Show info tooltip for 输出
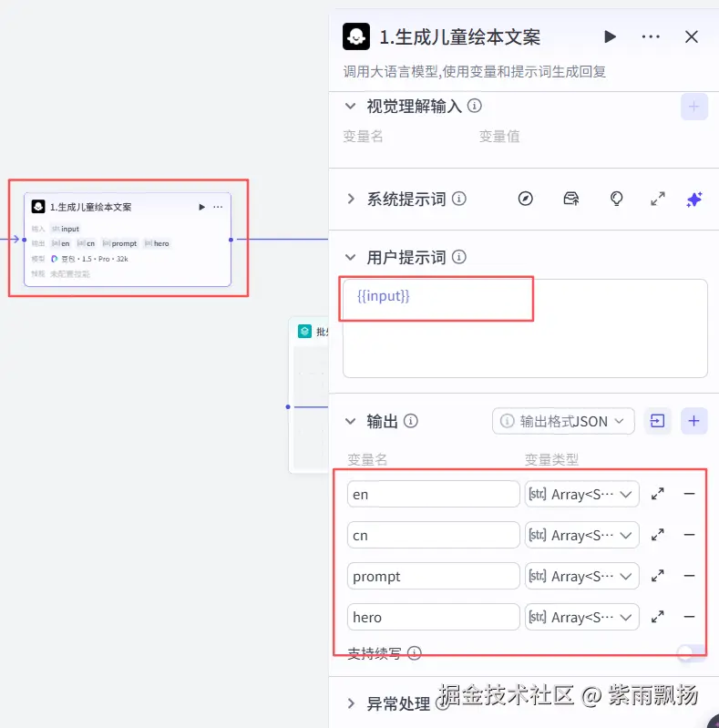Viewport: 719px width, 728px height. click(411, 421)
